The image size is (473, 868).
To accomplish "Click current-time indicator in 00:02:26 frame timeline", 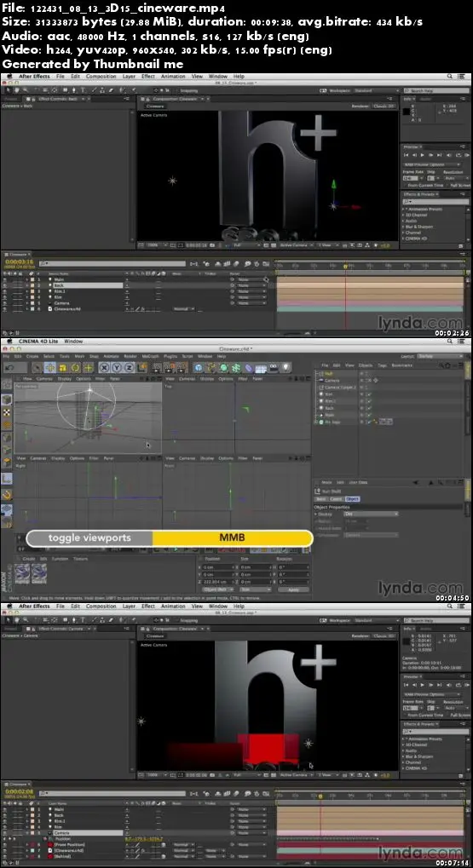I will point(345,267).
